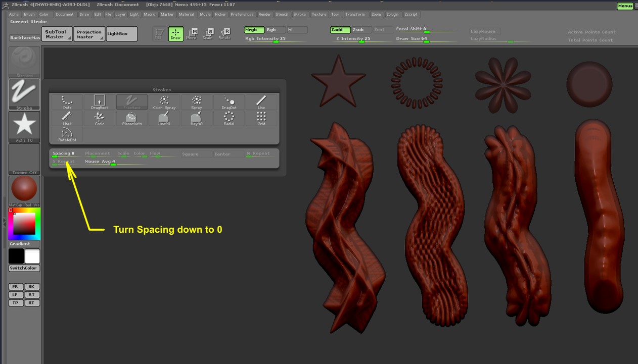
Task: Select the Color Spray stroke
Action: [x=164, y=101]
